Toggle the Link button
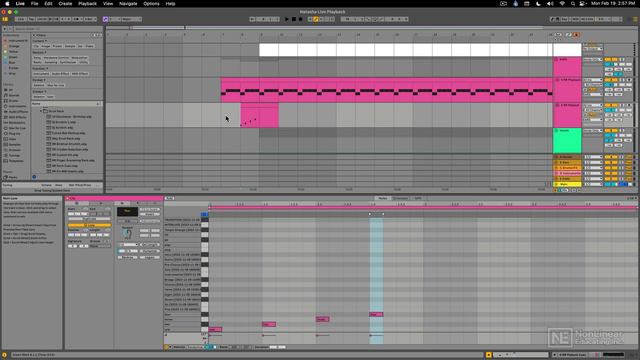This screenshot has height=360, width=640. pos(20,19)
